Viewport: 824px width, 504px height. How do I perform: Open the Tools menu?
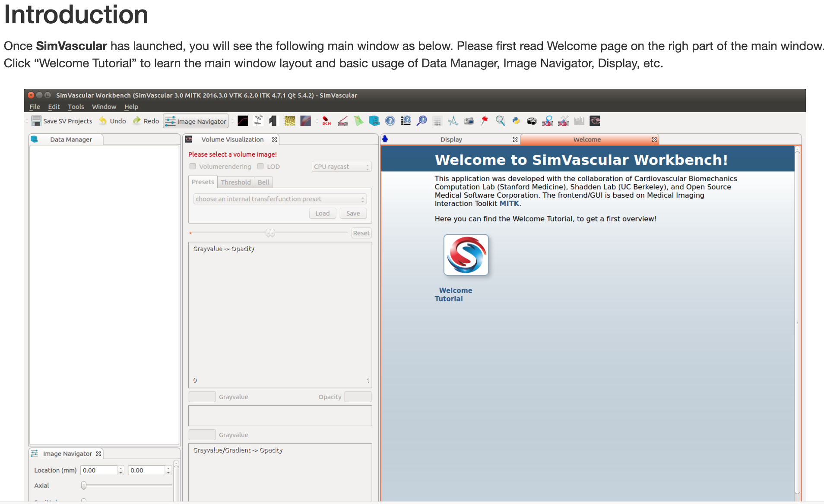[x=76, y=107]
